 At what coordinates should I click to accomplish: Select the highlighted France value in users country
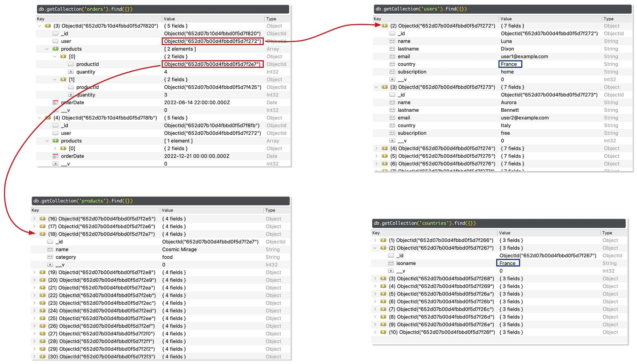(510, 64)
